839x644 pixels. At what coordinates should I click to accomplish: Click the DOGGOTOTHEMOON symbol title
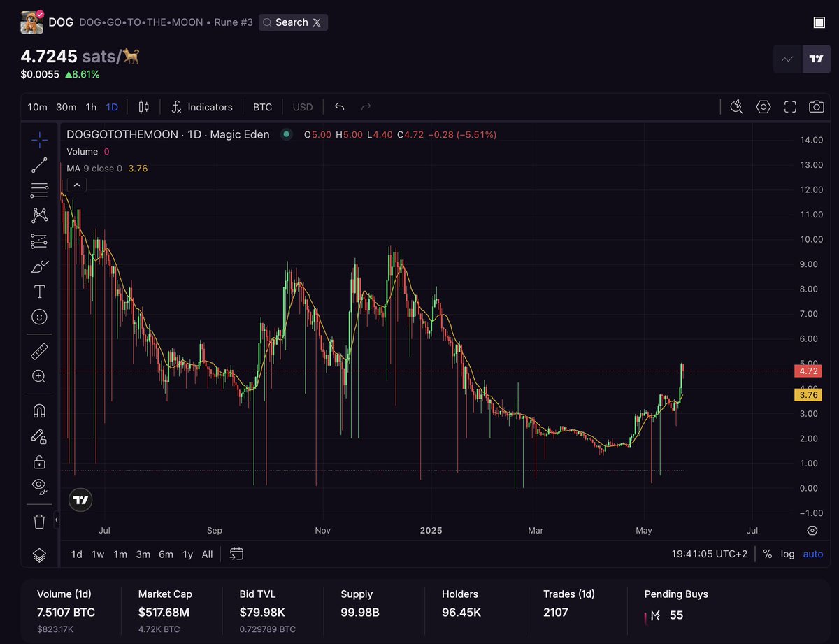click(168, 135)
